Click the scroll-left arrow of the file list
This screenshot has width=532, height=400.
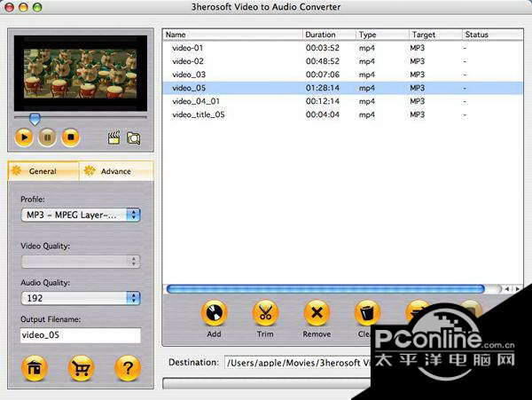[507, 289]
